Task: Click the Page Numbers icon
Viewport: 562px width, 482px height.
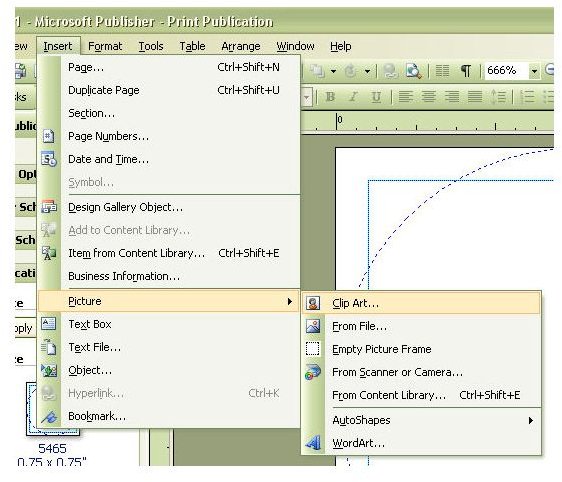Action: click(x=48, y=136)
